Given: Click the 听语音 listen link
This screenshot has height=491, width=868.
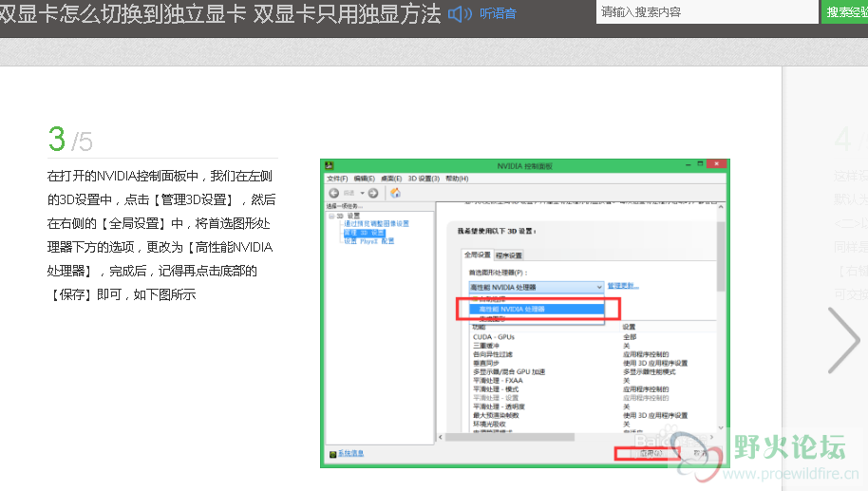Looking at the screenshot, I should (x=498, y=13).
